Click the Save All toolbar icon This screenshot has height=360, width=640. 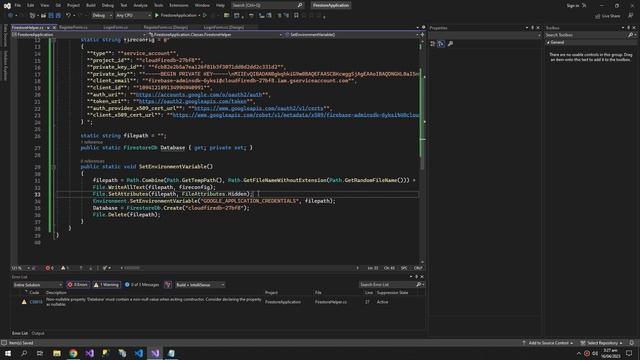coord(58,16)
